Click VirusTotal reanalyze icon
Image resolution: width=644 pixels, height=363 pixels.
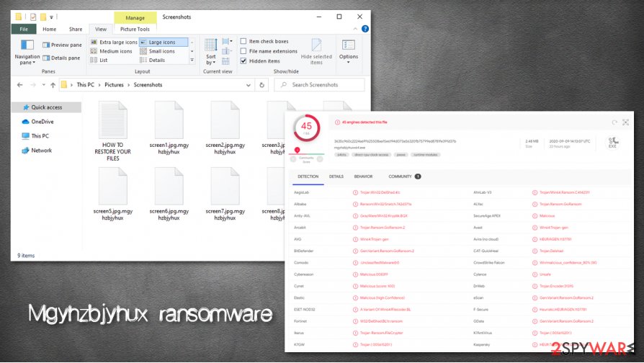click(614, 122)
